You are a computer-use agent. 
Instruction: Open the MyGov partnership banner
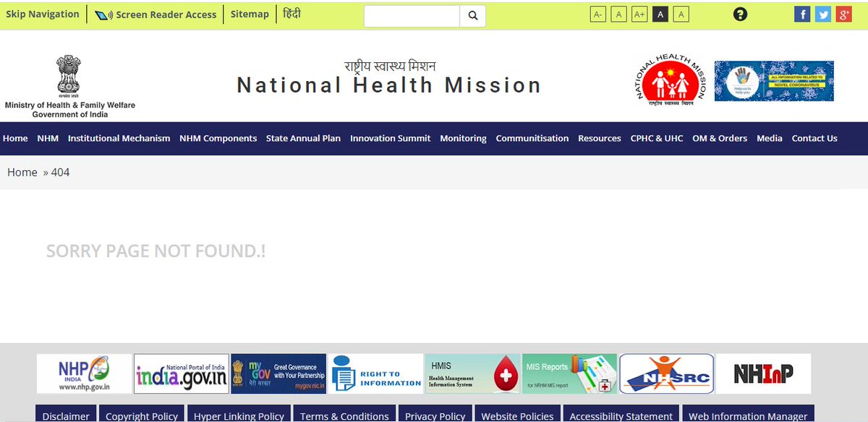(x=278, y=374)
